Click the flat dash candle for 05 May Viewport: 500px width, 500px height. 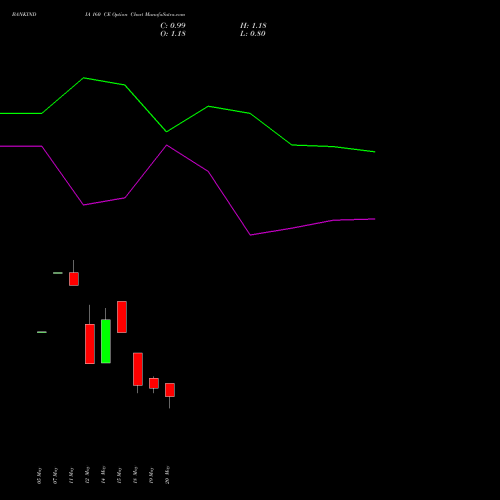click(42, 332)
